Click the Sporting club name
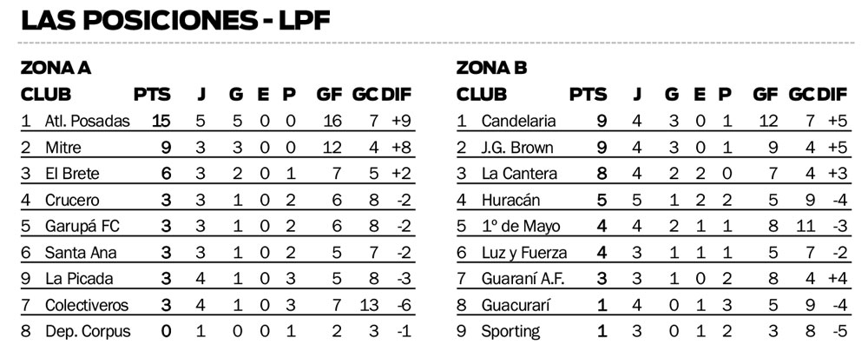 [510, 331]
